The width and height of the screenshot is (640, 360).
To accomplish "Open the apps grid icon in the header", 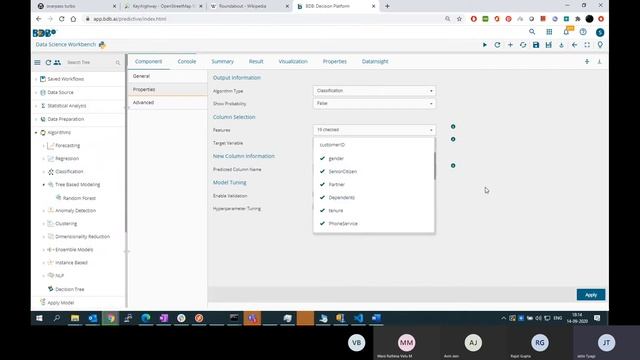I will pyautogui.click(x=549, y=32).
